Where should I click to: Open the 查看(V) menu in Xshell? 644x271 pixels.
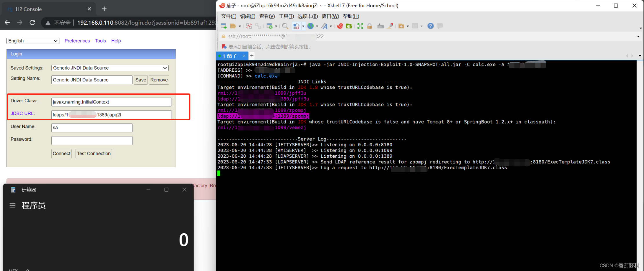coord(267,16)
